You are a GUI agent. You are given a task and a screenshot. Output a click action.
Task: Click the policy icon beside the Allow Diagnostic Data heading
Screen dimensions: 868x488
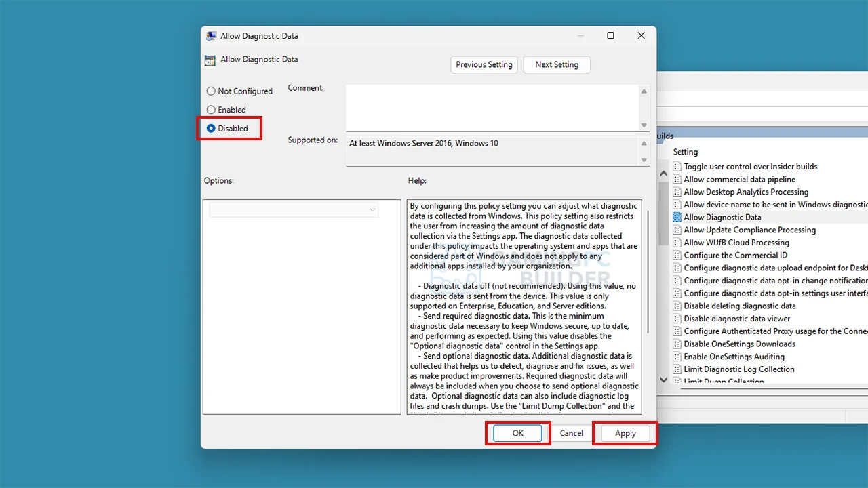[210, 60]
